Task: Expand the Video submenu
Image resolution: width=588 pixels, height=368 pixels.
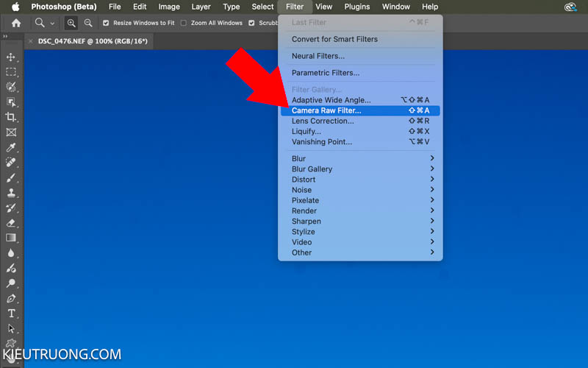Action: point(360,242)
